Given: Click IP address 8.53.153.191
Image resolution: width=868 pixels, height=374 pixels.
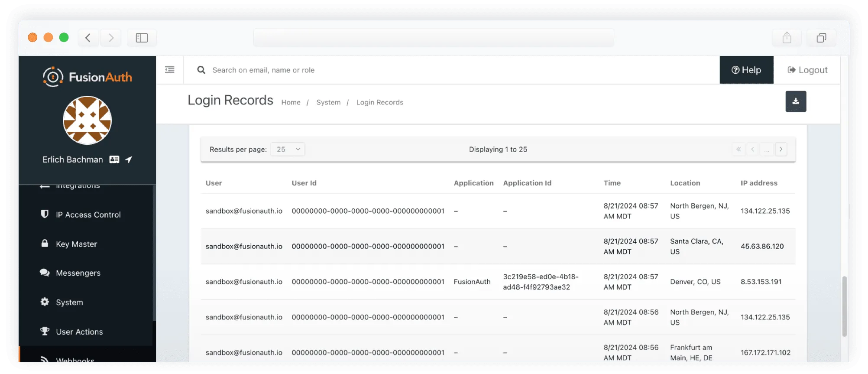Looking at the screenshot, I should [761, 282].
